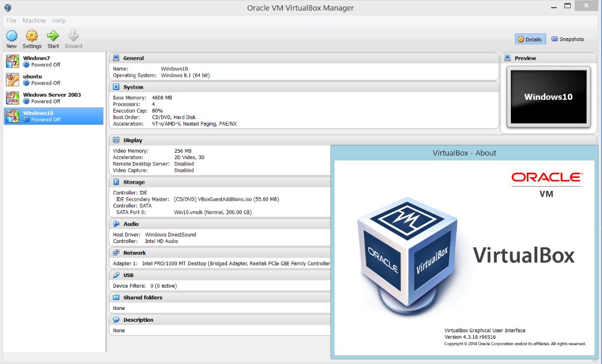Image resolution: width=602 pixels, height=364 pixels.
Task: Click the Windows10 VM icon in list
Action: [x=12, y=116]
